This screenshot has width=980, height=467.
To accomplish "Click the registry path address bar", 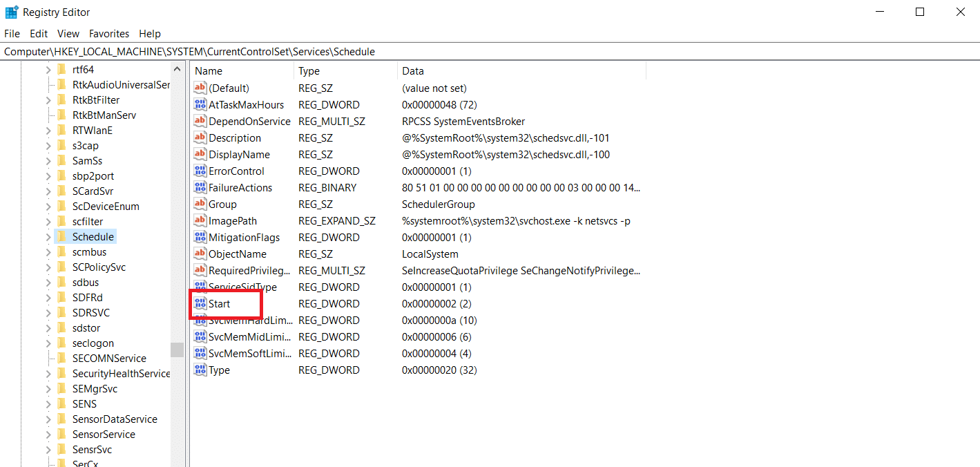I will pyautogui.click(x=490, y=52).
